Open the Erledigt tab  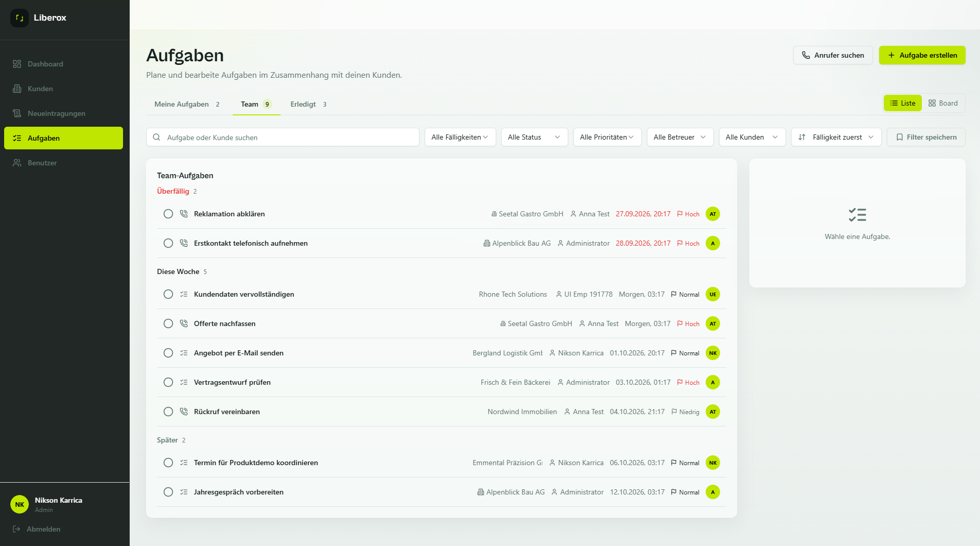[308, 104]
